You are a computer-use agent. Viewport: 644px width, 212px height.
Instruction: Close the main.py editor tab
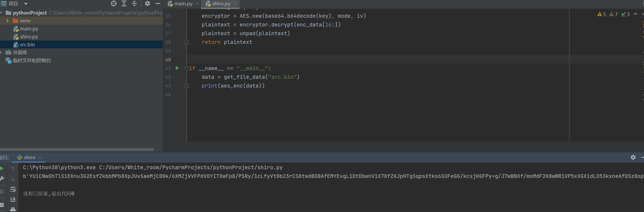197,4
